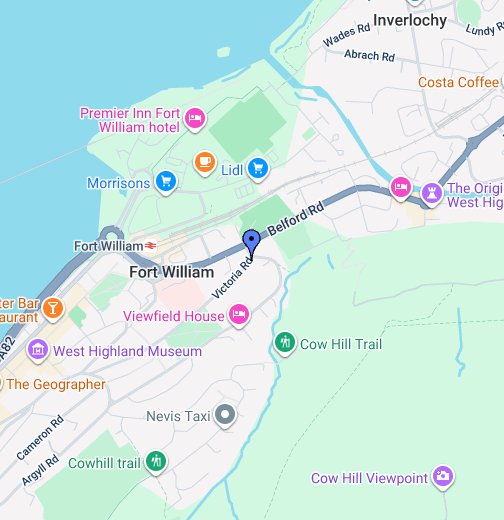The image size is (504, 520).
Task: Open the purple chess-rook attraction marker
Action: pyautogui.click(x=432, y=194)
